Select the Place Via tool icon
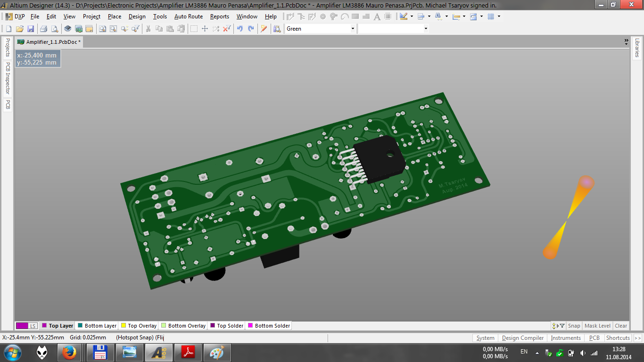644x362 pixels. coord(323,16)
